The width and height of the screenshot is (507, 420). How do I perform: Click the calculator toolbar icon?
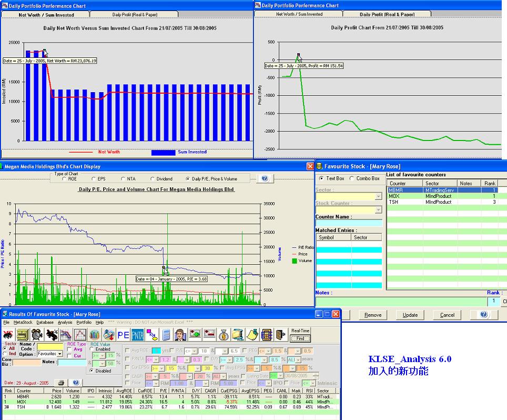pyautogui.click(x=166, y=334)
